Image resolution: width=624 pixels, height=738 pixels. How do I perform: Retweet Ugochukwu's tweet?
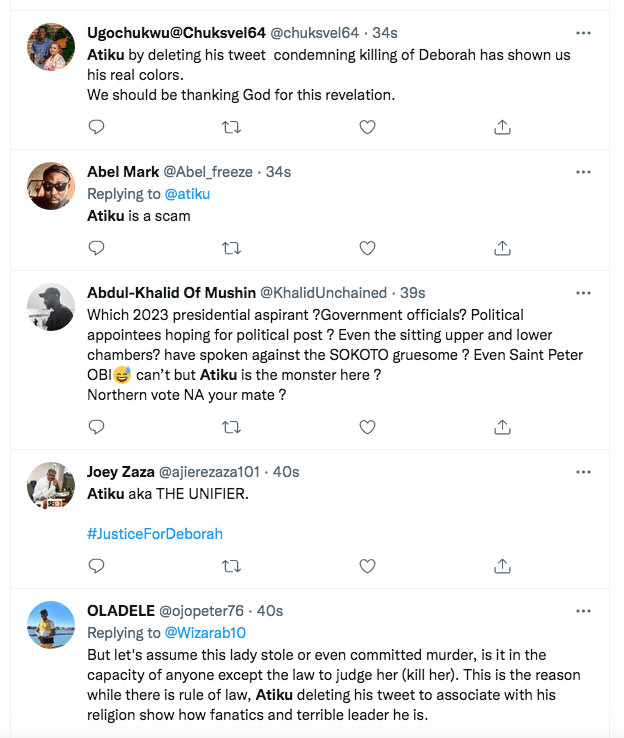(231, 127)
